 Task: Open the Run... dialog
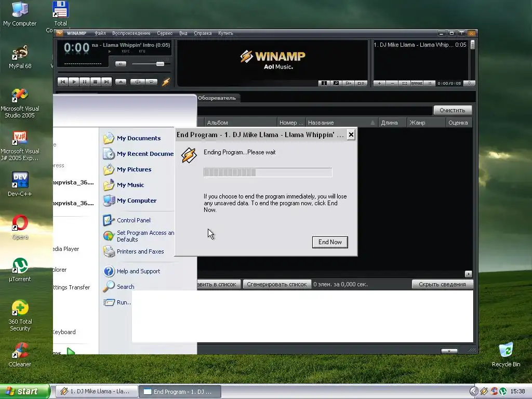click(117, 302)
